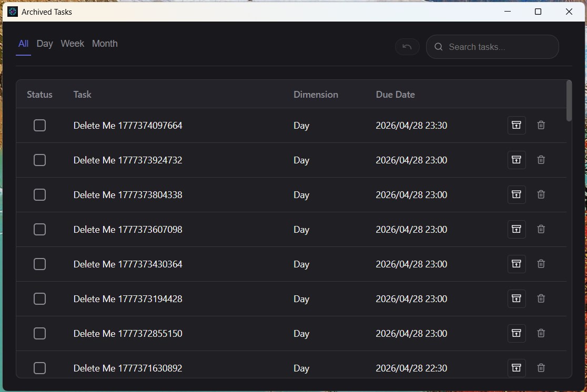Trash the task Delete Me 1777373194428
Viewport: 587px width, 392px height.
pyautogui.click(x=541, y=298)
